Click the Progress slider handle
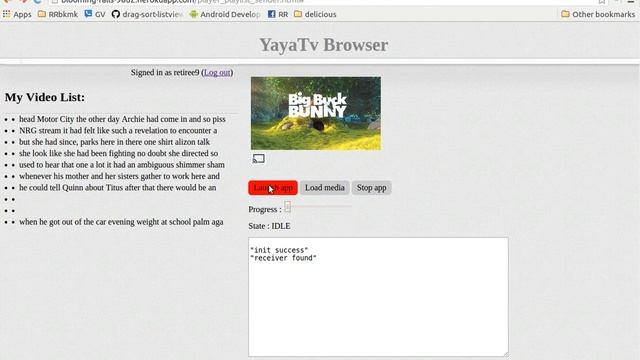Image resolution: width=640 pixels, height=360 pixels. pos(288,207)
